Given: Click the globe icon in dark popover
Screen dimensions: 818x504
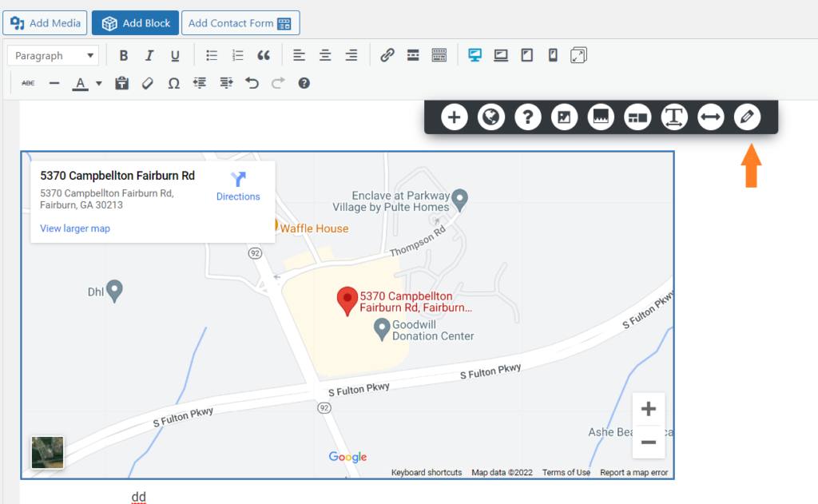Looking at the screenshot, I should pos(491,117).
